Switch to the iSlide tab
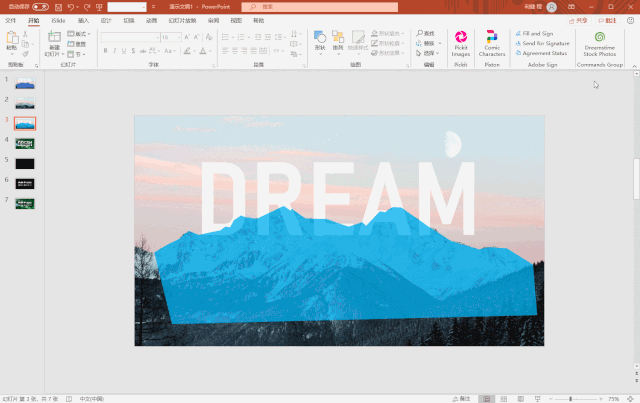 coord(58,20)
